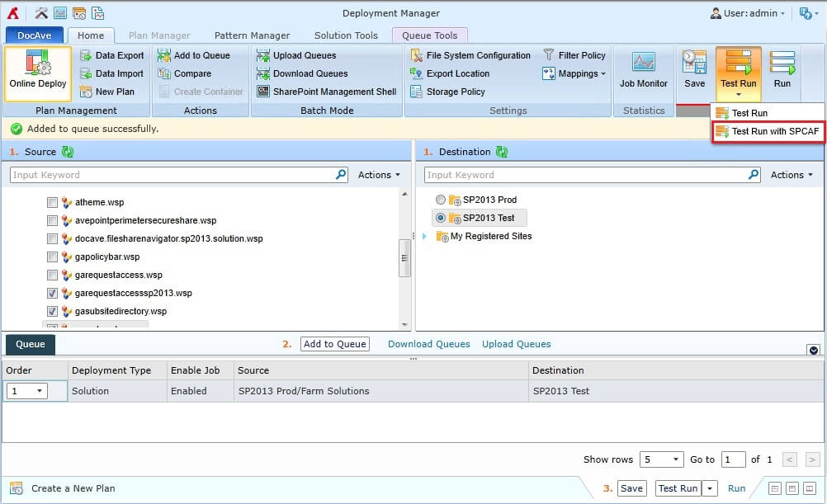827x504 pixels.
Task: Click the Destination search magnifier icon
Action: click(x=754, y=175)
